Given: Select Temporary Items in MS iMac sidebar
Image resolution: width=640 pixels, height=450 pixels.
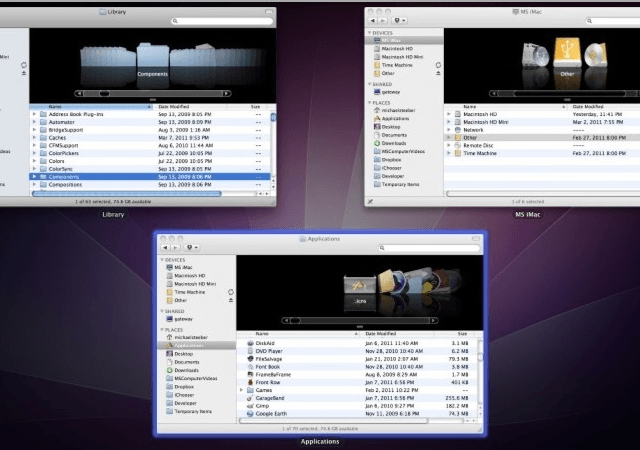Looking at the screenshot, I should 396,184.
